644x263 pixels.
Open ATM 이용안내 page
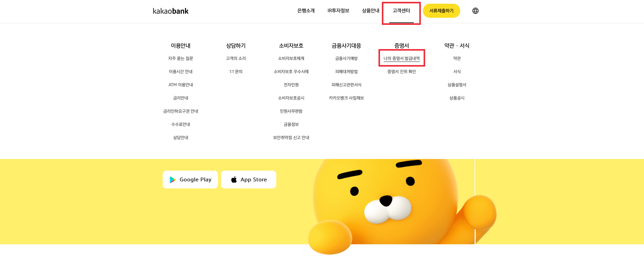pyautogui.click(x=181, y=85)
